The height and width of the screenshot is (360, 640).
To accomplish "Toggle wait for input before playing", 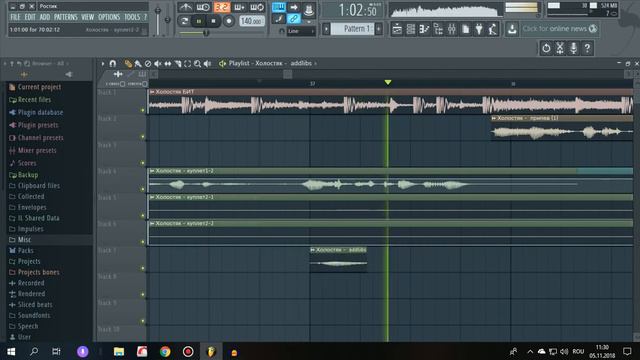I will [x=203, y=7].
